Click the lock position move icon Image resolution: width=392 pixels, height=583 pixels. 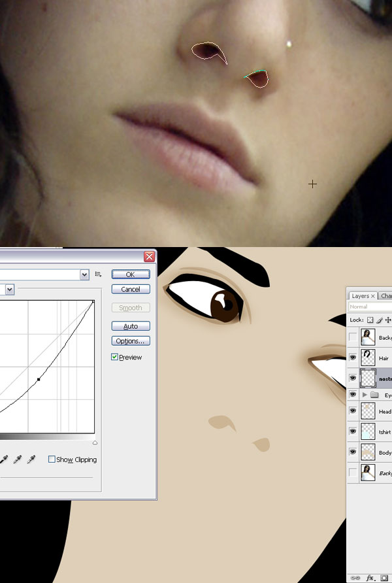[x=388, y=320]
